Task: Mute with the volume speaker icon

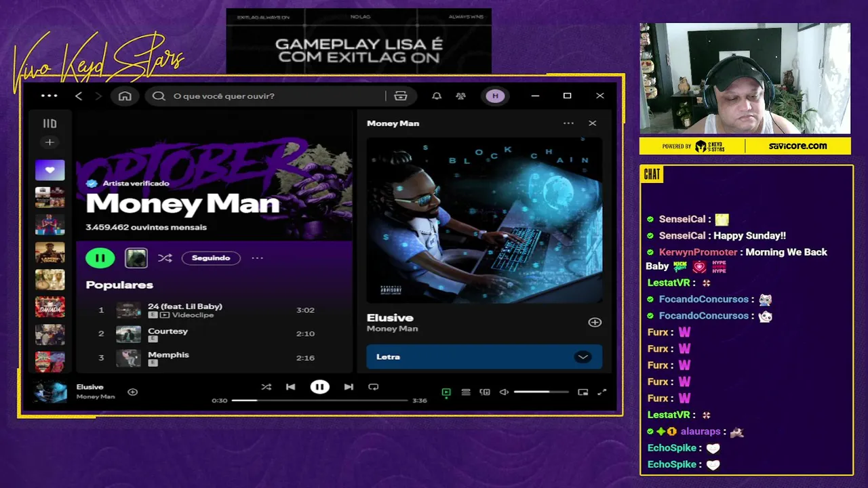Action: [x=504, y=392]
